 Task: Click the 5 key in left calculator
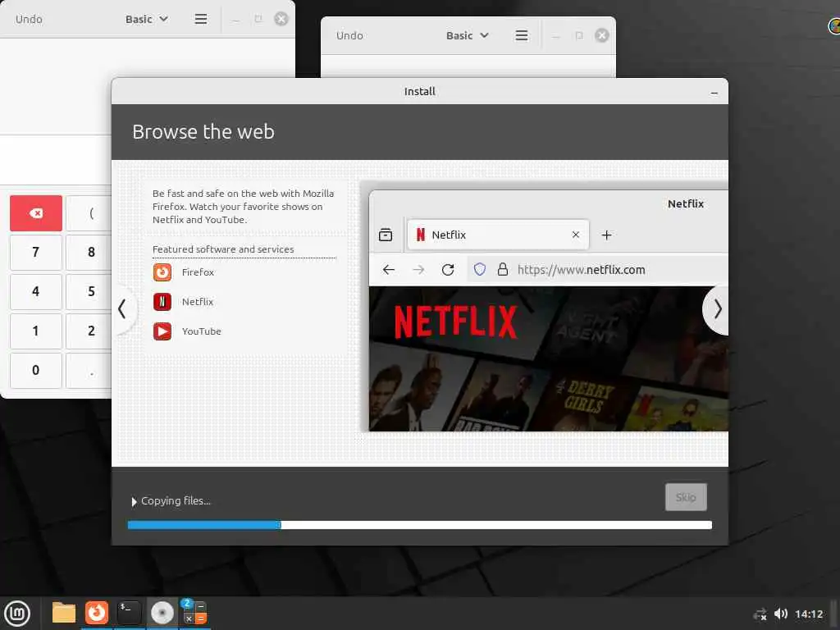[x=89, y=291]
